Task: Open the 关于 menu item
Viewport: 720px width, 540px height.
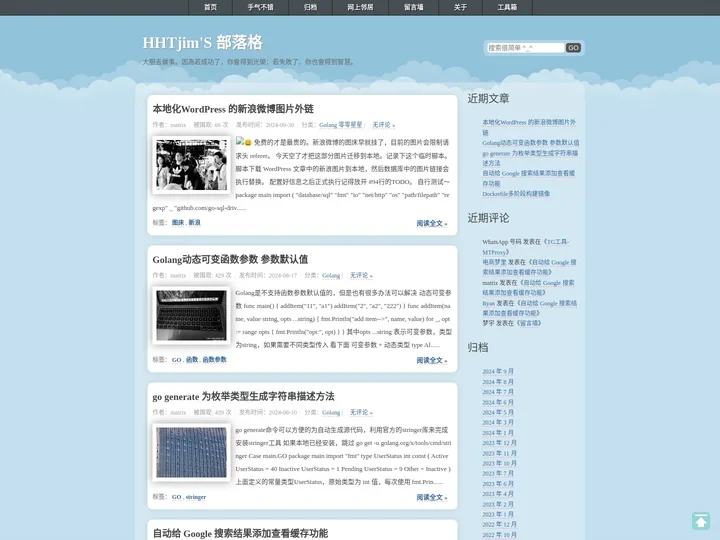Action: point(461,7)
